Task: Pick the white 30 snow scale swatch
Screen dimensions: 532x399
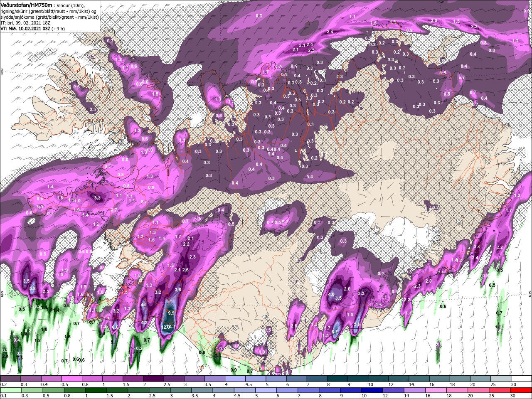Action: [x=522, y=378]
